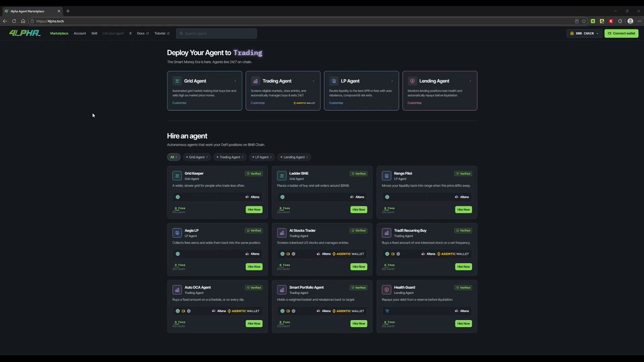Click the 4LPHA logo in the site header
Screen dimensions: 644x362
pyautogui.click(x=25, y=33)
